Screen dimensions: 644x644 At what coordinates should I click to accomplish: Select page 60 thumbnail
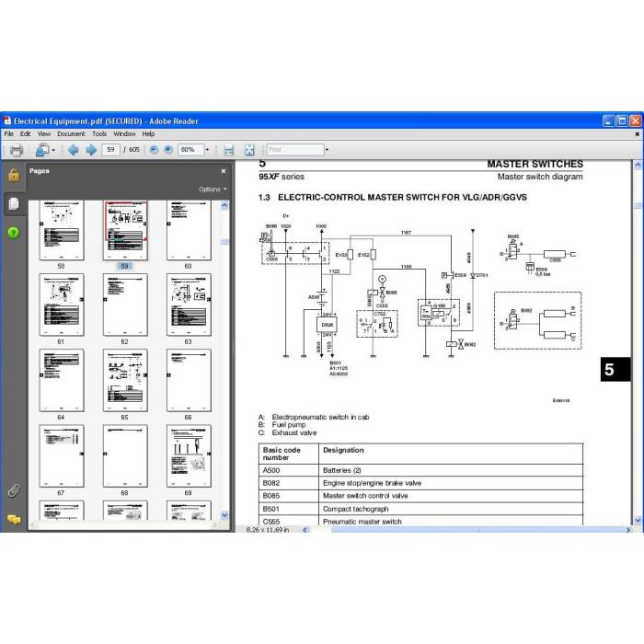(189, 230)
